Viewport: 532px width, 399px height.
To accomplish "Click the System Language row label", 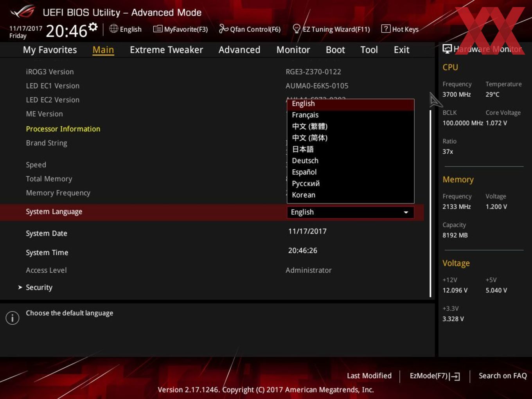I will tap(54, 212).
